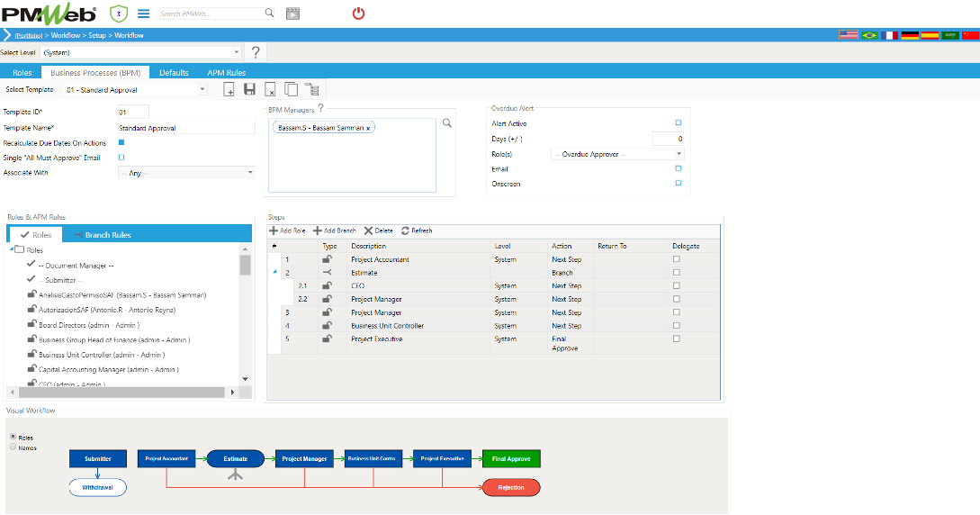Click the US flag language icon

tap(848, 35)
